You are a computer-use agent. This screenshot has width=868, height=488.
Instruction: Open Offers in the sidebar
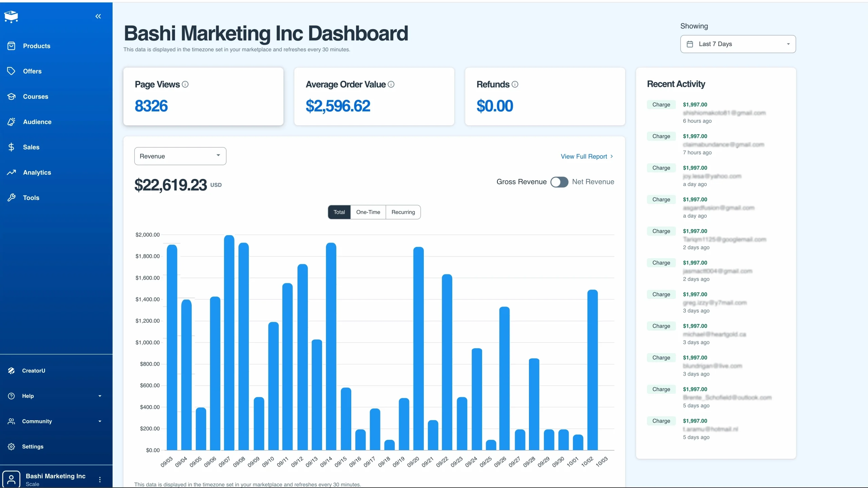point(32,71)
